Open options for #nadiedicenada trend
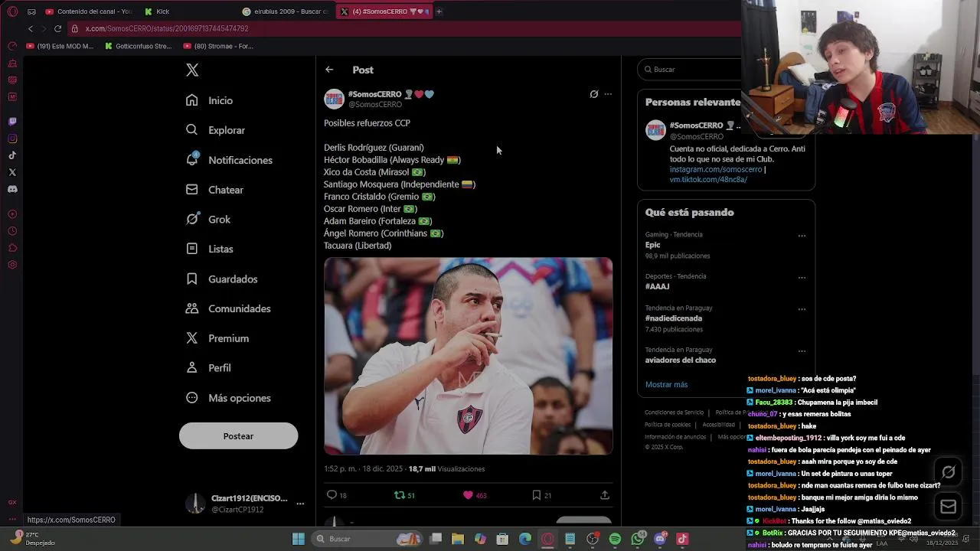Image resolution: width=980 pixels, height=551 pixels. click(x=802, y=309)
